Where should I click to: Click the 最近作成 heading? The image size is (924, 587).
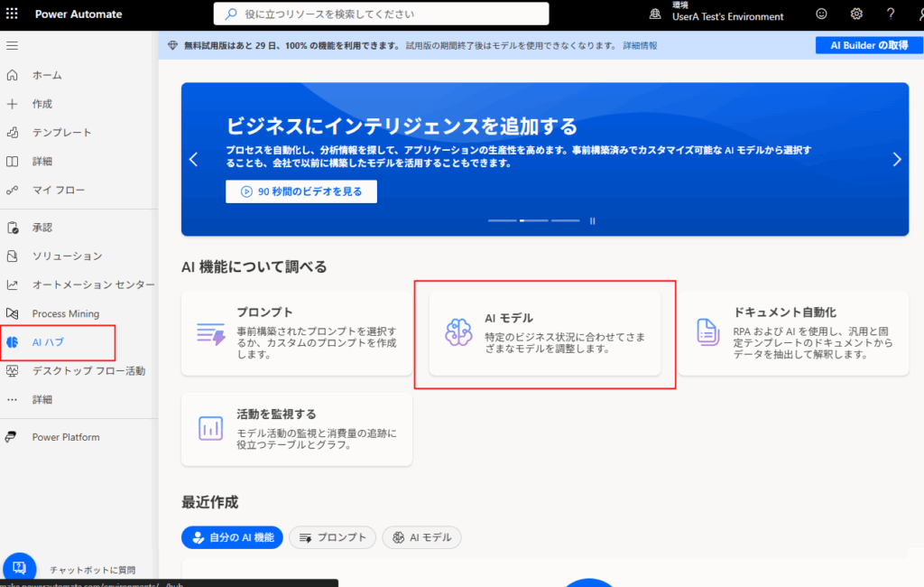[x=209, y=502]
